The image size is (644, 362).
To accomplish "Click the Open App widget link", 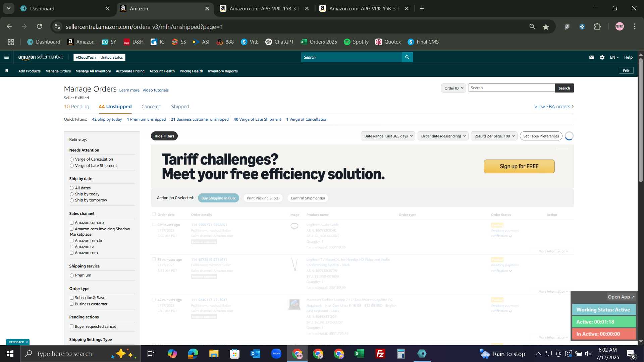I will click(621, 297).
